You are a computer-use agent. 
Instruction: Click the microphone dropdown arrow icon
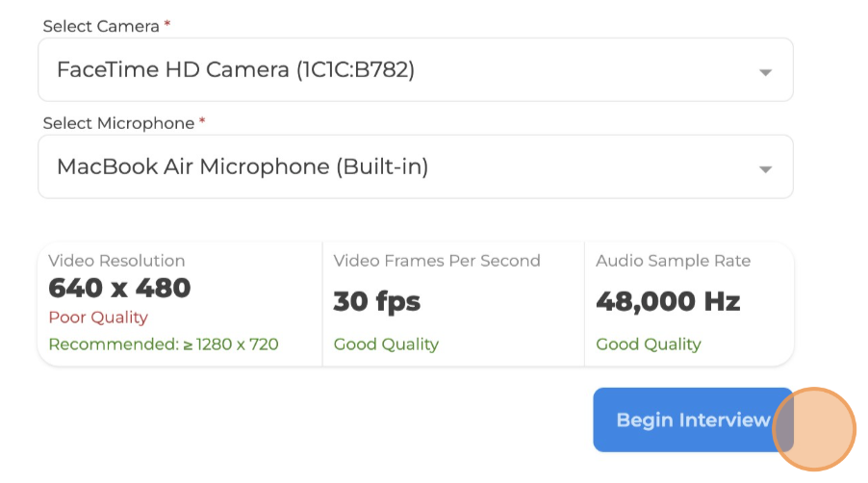[x=765, y=168]
